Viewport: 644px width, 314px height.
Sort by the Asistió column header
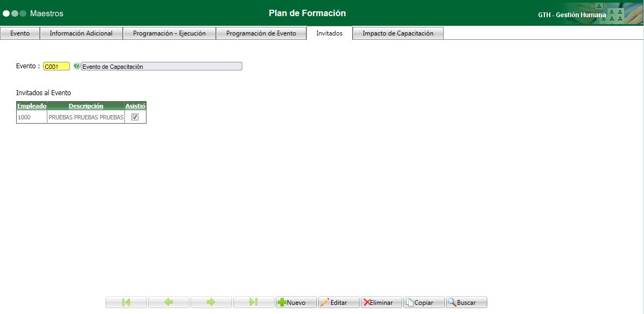(136, 106)
